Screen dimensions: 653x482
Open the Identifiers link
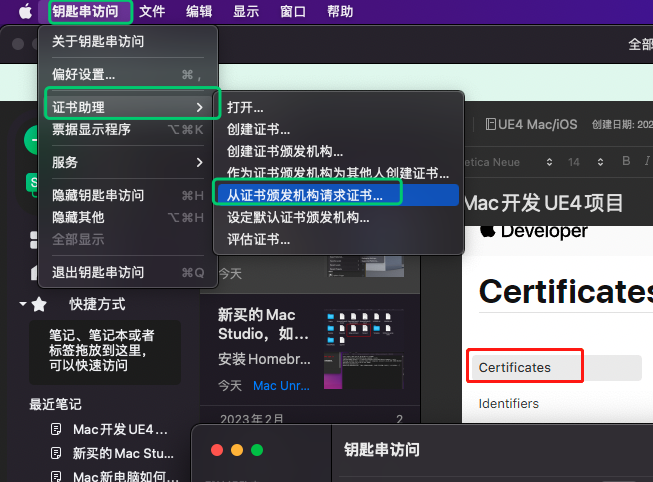(x=508, y=403)
